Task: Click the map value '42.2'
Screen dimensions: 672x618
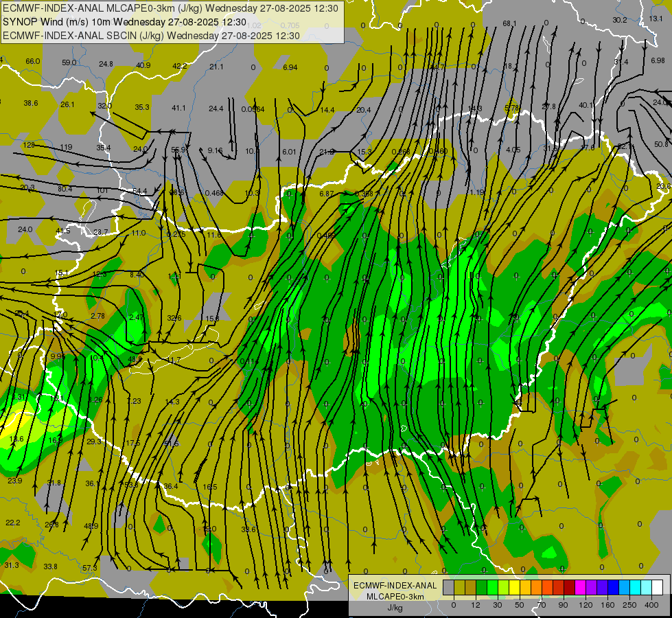Action: point(180,66)
